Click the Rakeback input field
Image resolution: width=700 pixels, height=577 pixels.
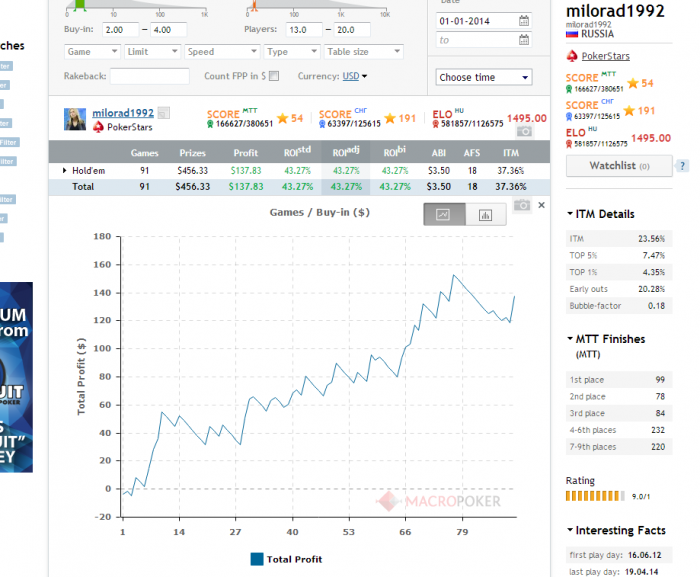[150, 76]
